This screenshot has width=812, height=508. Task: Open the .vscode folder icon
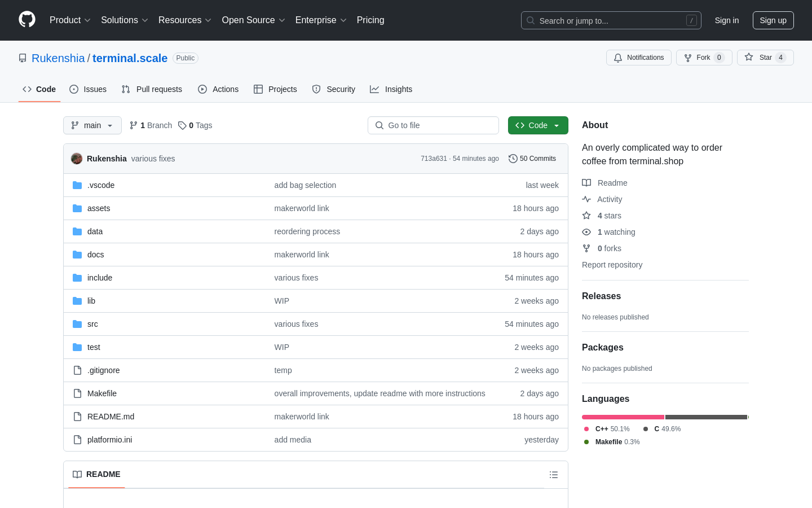[77, 185]
